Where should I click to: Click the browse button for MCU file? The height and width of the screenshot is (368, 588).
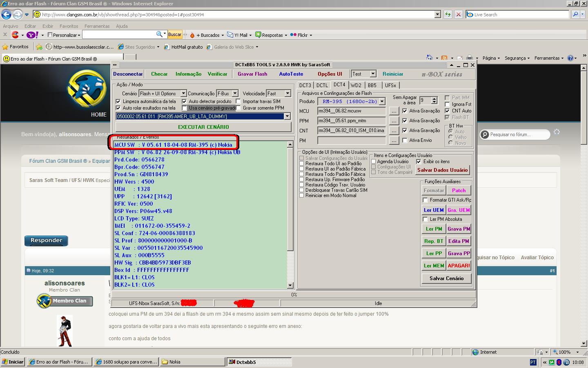click(x=394, y=111)
